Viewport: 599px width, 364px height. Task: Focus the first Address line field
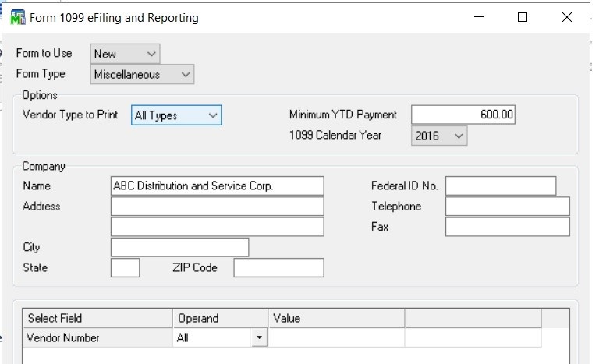click(217, 207)
